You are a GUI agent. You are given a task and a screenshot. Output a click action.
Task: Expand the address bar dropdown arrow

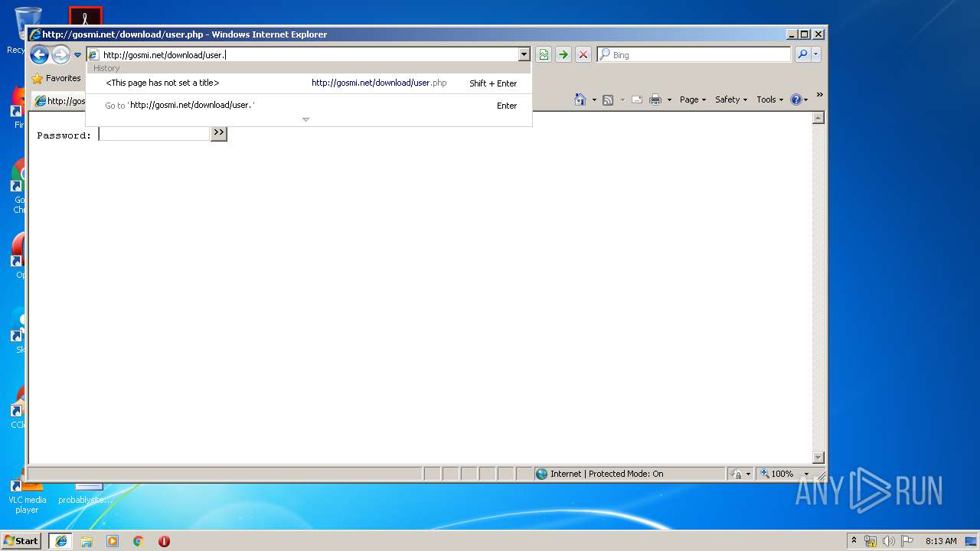524,54
